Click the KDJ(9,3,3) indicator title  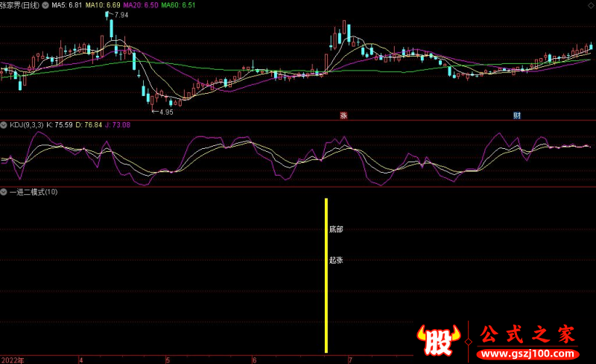click(26, 125)
